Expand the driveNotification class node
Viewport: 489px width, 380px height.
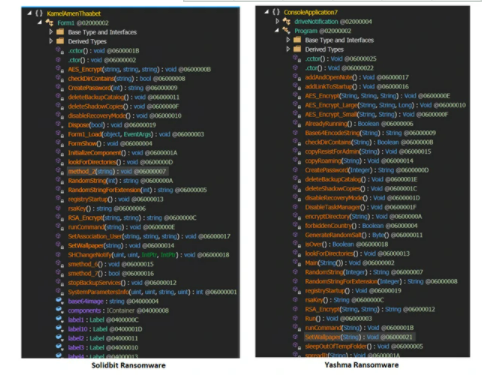[277, 21]
